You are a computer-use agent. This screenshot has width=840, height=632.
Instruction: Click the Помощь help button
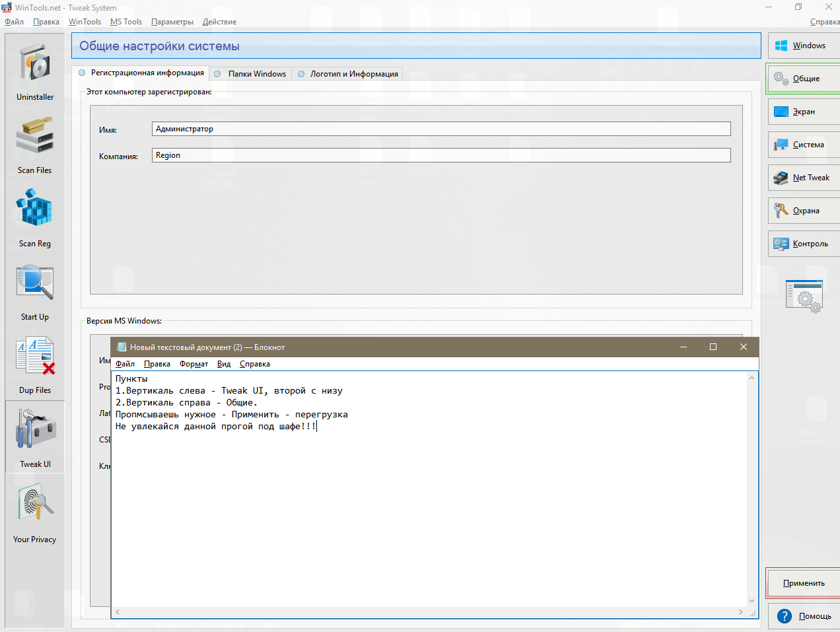(x=804, y=616)
